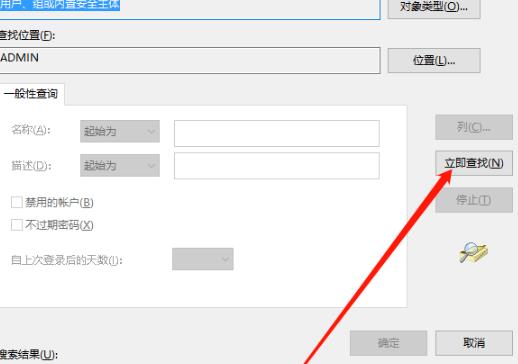
Task: Select the 一般性查询 tab
Action: tap(31, 94)
